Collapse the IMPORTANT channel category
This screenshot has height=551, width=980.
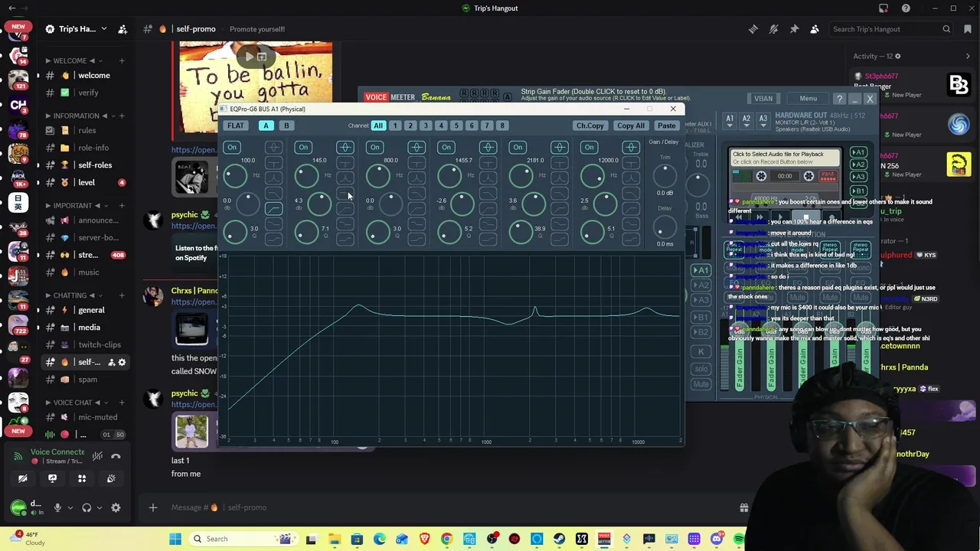[78, 205]
